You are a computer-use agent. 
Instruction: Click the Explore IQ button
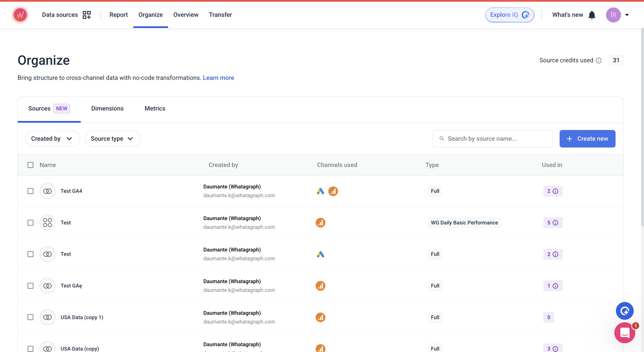click(x=510, y=15)
